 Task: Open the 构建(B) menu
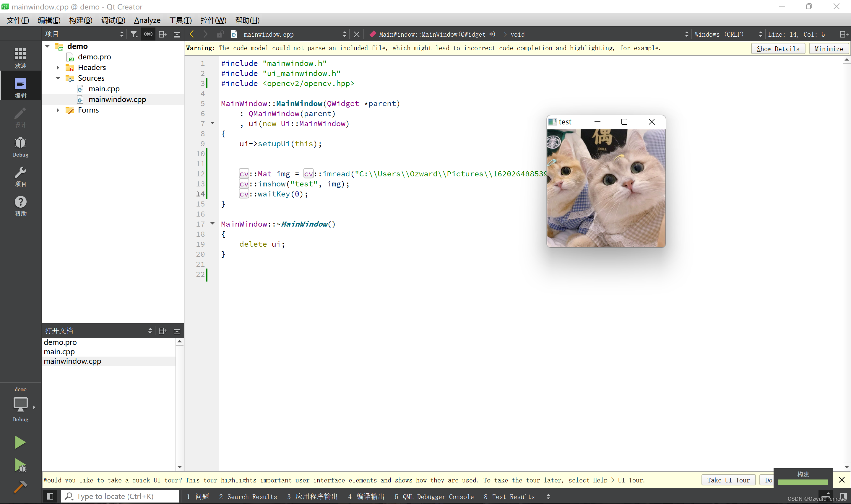tap(80, 20)
